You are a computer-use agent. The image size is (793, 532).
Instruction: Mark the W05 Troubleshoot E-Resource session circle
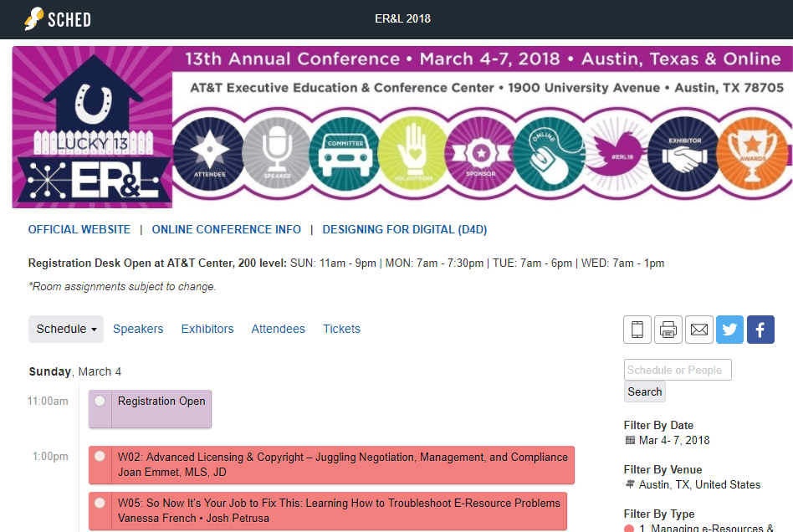(x=100, y=503)
